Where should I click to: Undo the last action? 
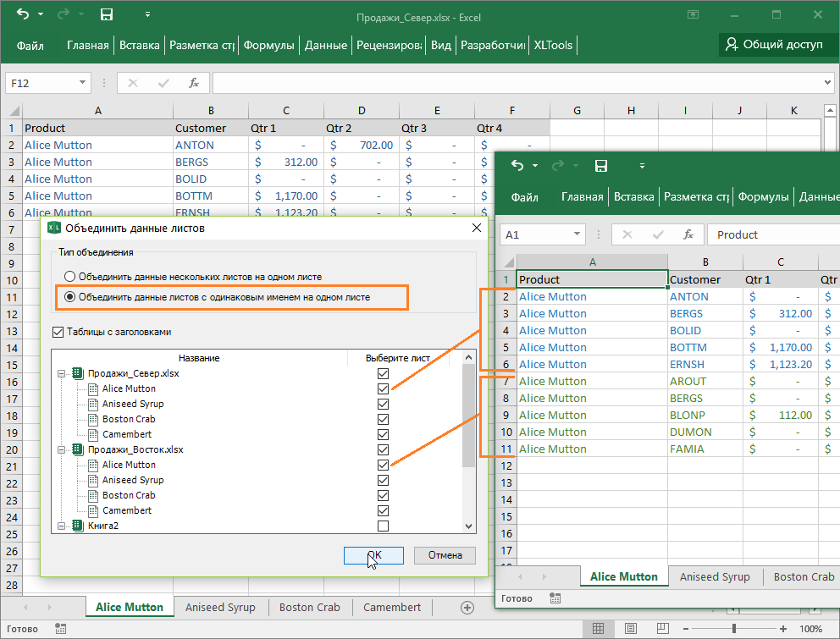pos(21,14)
